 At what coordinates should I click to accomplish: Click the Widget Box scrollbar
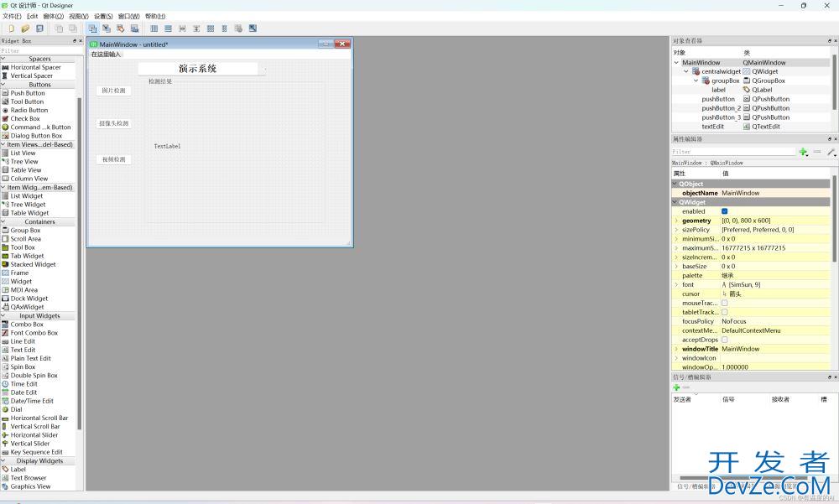point(80,262)
